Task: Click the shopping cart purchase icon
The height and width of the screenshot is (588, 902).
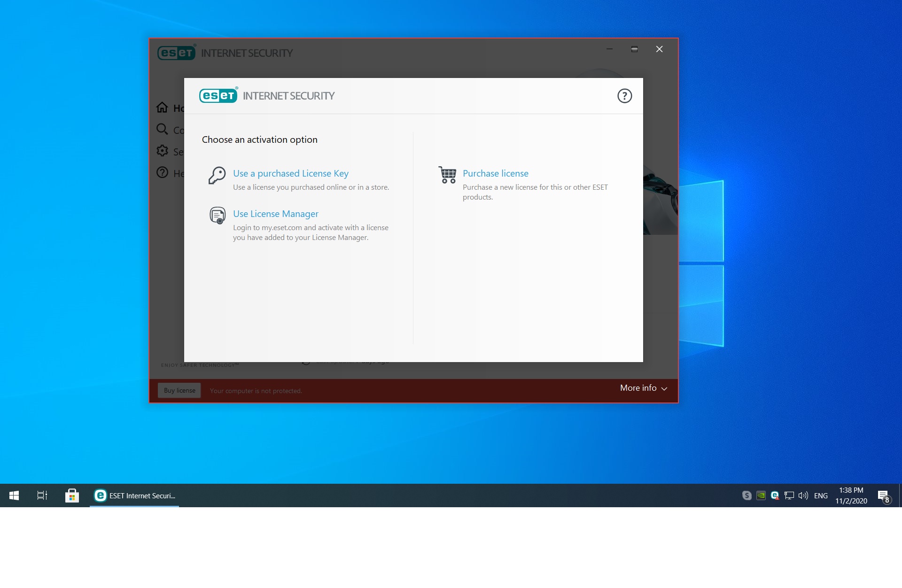Action: pos(447,175)
